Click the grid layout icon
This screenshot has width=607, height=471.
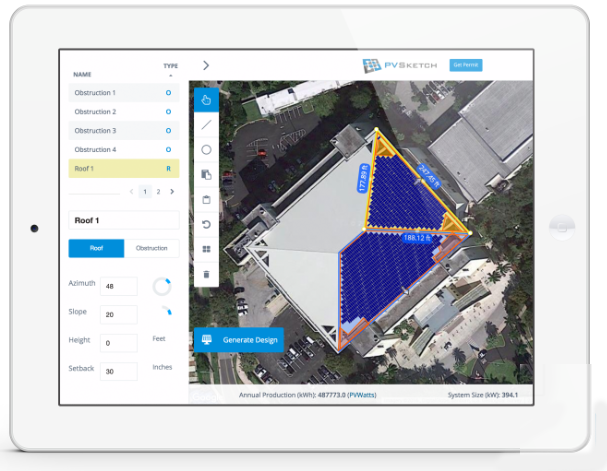[206, 249]
